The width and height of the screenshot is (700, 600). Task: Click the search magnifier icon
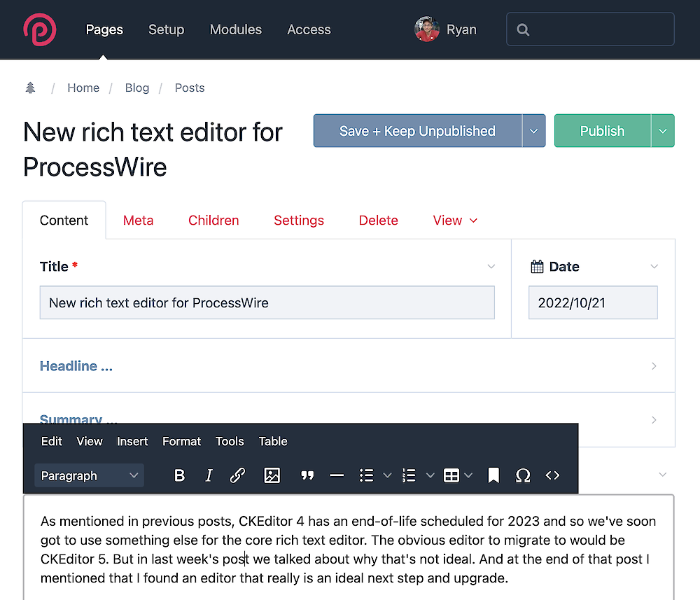[x=523, y=29]
